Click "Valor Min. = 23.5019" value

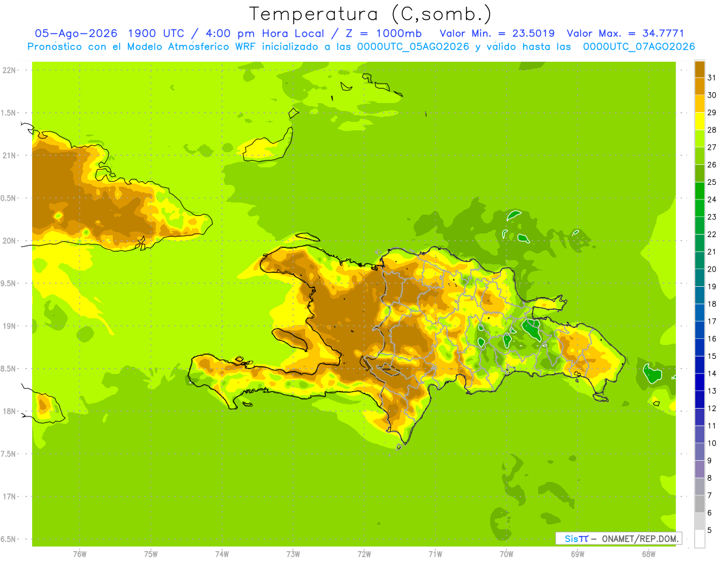pyautogui.click(x=497, y=33)
